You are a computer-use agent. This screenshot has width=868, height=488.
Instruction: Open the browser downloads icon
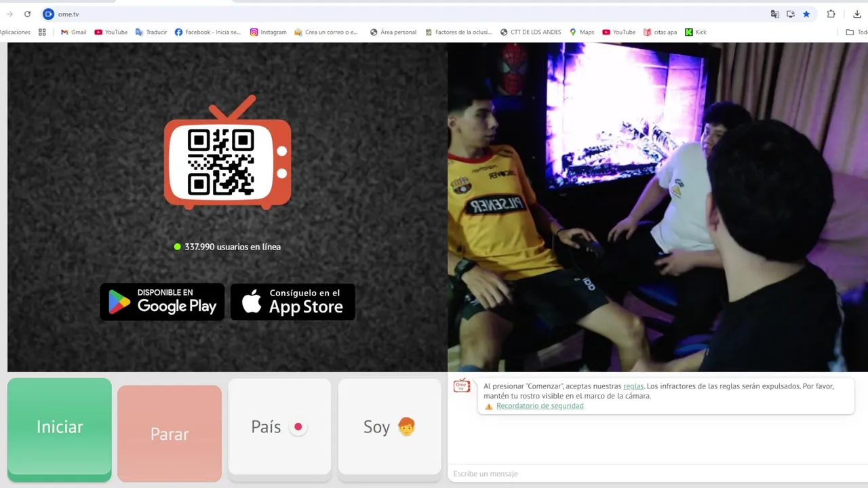click(857, 14)
